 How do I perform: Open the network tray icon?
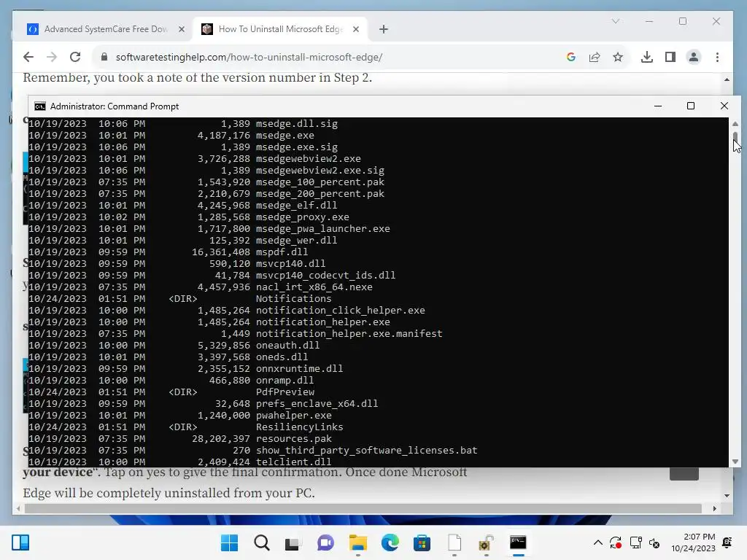coord(635,542)
